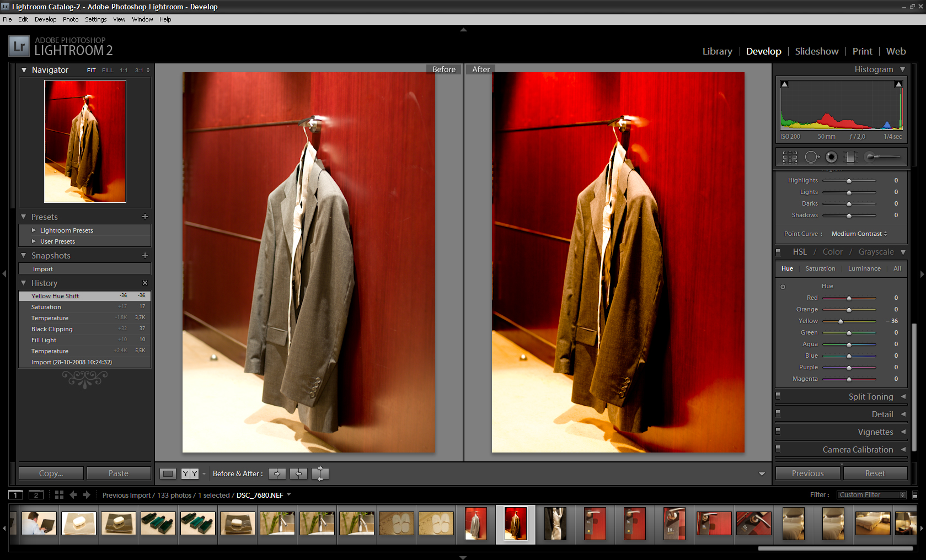Open the Point Curve dropdown
Image resolution: width=926 pixels, height=560 pixels.
[859, 234]
